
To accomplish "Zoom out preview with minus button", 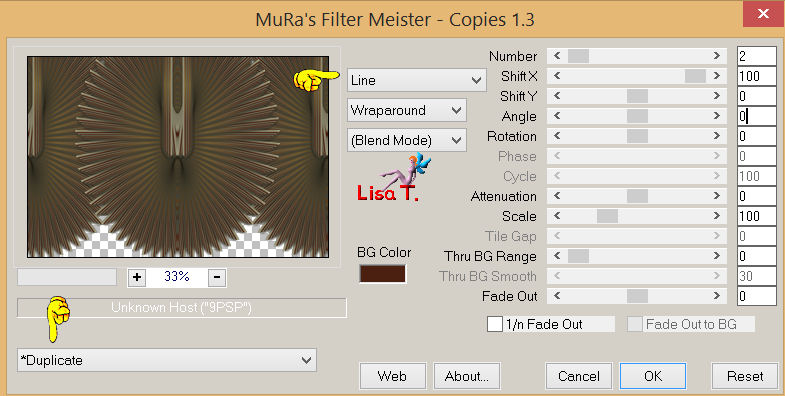I will pos(217,277).
